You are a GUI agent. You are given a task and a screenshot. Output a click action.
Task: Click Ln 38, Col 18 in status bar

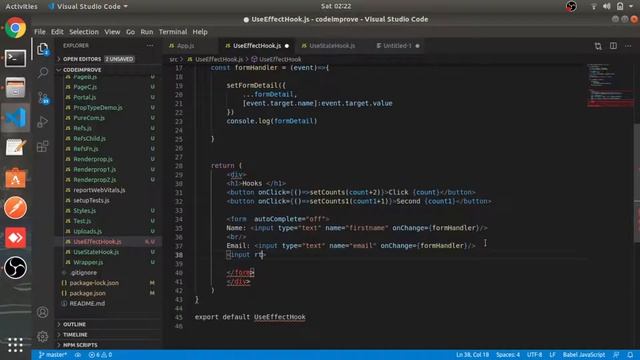pyautogui.click(x=472, y=355)
